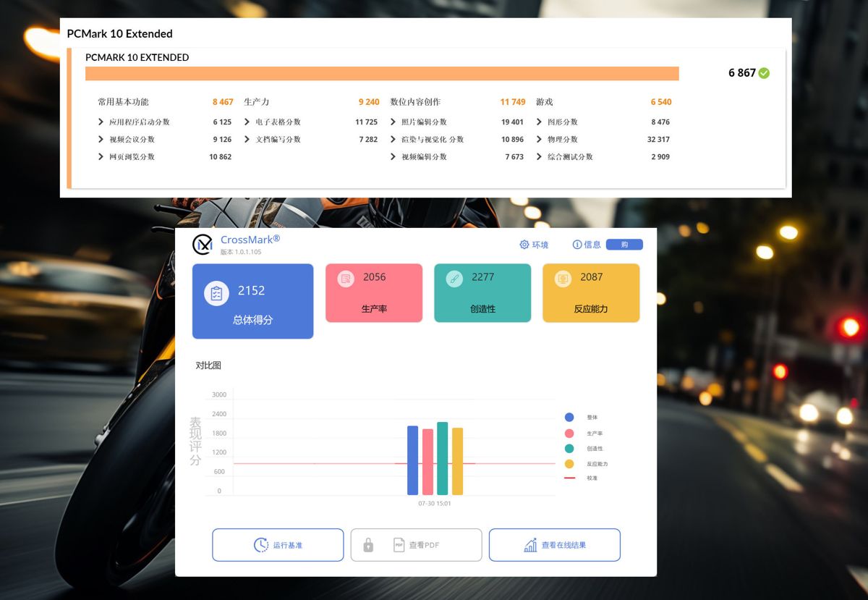Image resolution: width=868 pixels, height=600 pixels.
Task: Expand 应用程序启动分数 row
Action: 101,122
